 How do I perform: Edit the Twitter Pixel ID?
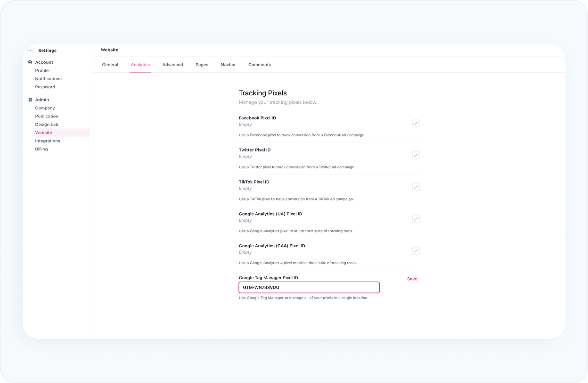pyautogui.click(x=416, y=155)
